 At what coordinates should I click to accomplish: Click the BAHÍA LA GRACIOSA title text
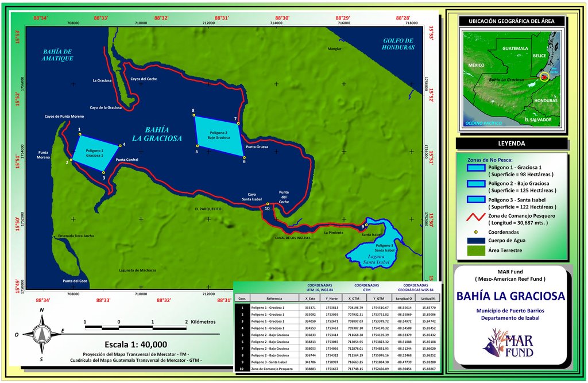pyautogui.click(x=511, y=296)
